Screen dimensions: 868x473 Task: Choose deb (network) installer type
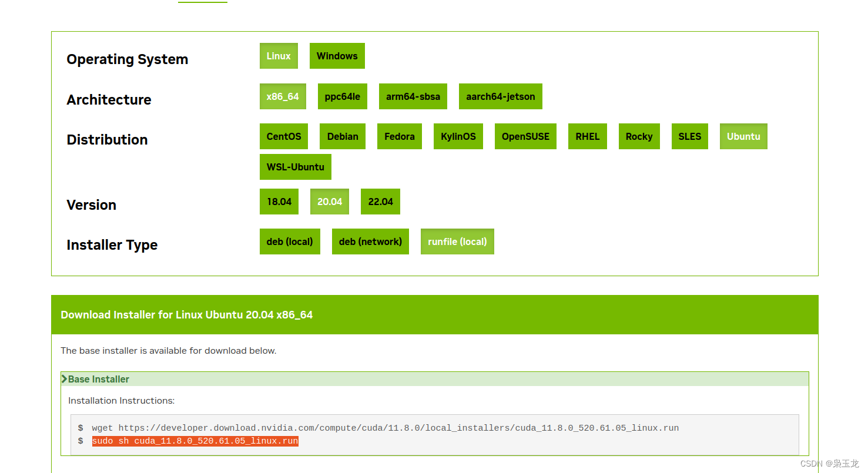pos(370,241)
